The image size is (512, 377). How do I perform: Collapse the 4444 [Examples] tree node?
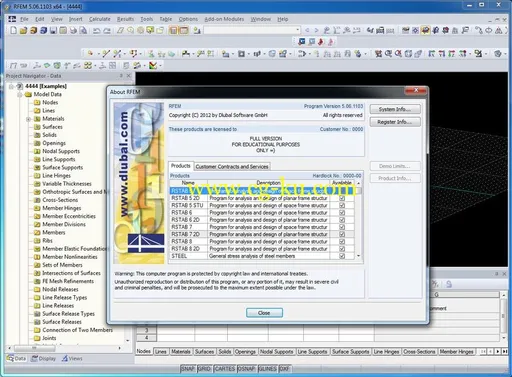coord(11,86)
